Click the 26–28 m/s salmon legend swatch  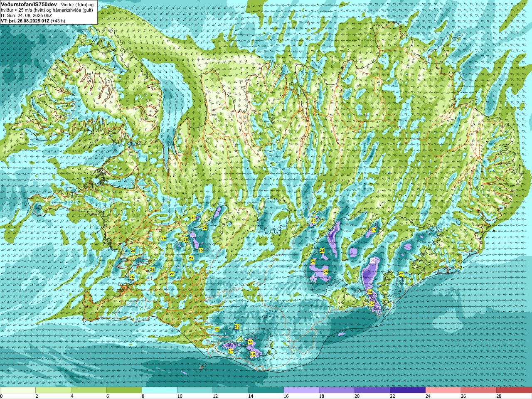479,390
